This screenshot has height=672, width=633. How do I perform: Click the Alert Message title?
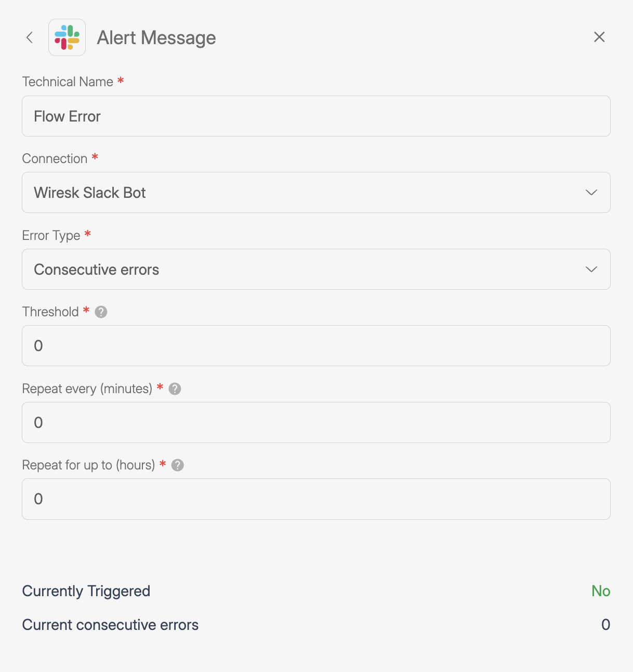(156, 38)
